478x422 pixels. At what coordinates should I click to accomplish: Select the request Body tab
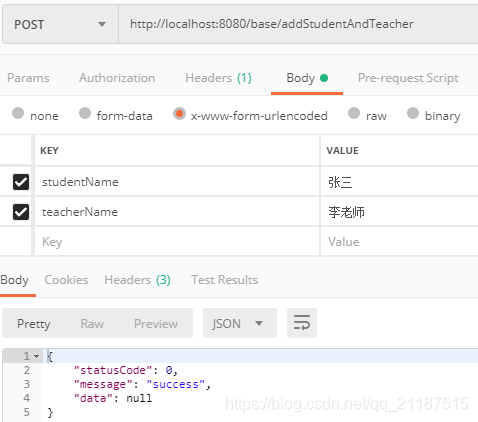tap(307, 78)
